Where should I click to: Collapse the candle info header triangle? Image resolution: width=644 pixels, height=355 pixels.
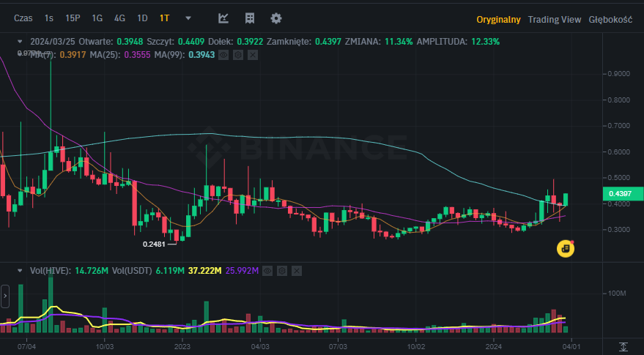pyautogui.click(x=19, y=42)
